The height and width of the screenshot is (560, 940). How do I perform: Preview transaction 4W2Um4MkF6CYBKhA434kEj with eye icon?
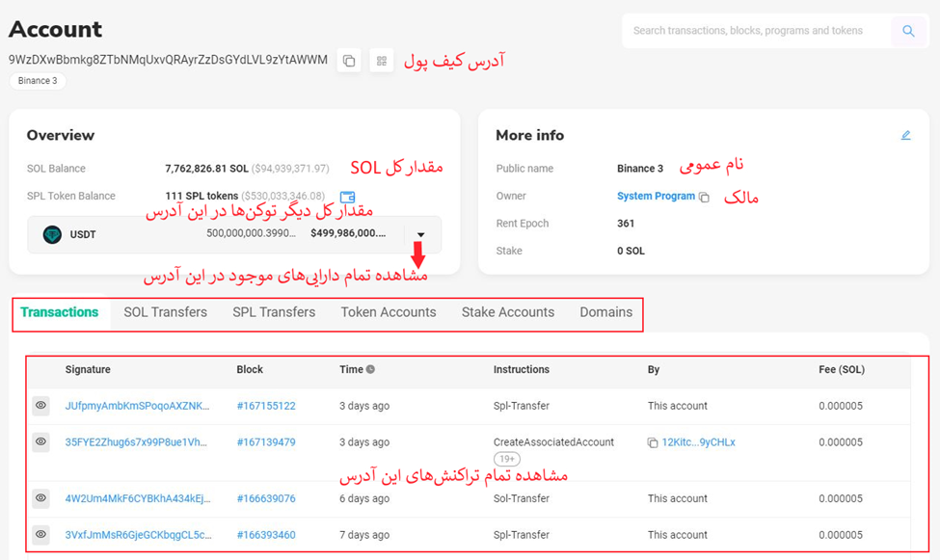coord(40,498)
